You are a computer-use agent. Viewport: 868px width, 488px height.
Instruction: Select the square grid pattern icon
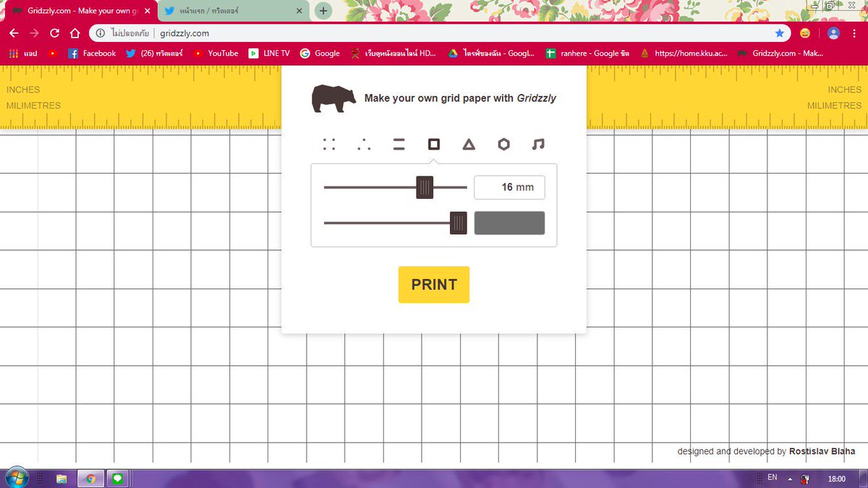[434, 145]
